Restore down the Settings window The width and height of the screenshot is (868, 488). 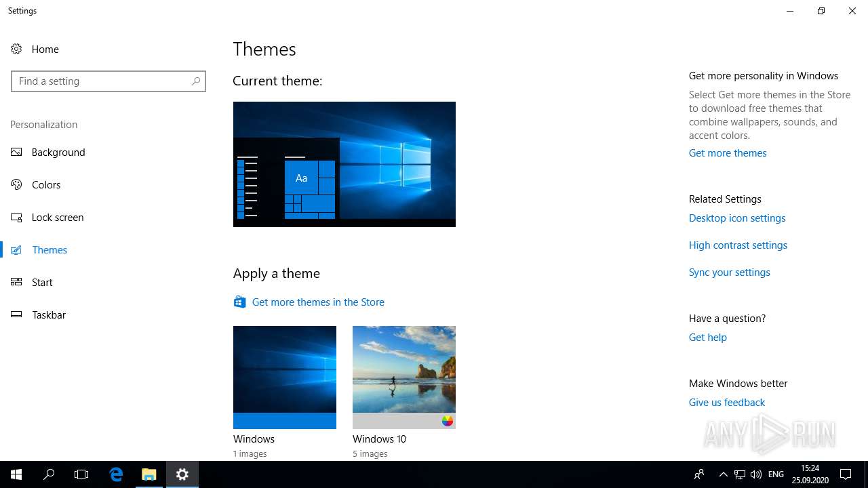pyautogui.click(x=821, y=11)
